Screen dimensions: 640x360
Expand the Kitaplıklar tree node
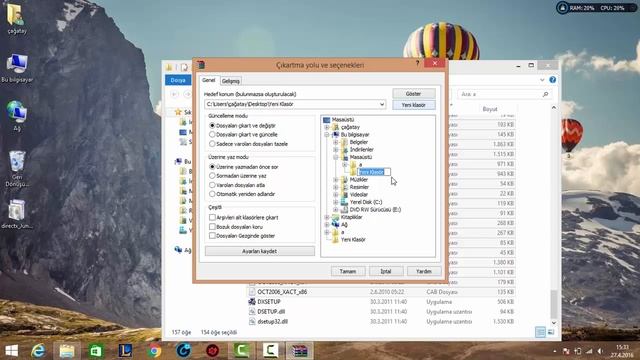(x=327, y=217)
